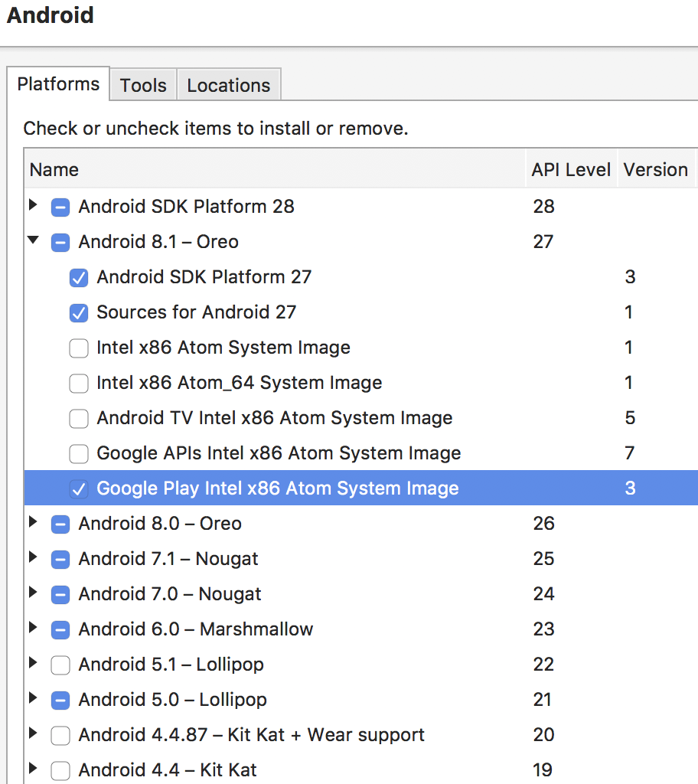Uncheck Sources for Android 27
Image resolution: width=698 pixels, height=784 pixels.
click(79, 313)
